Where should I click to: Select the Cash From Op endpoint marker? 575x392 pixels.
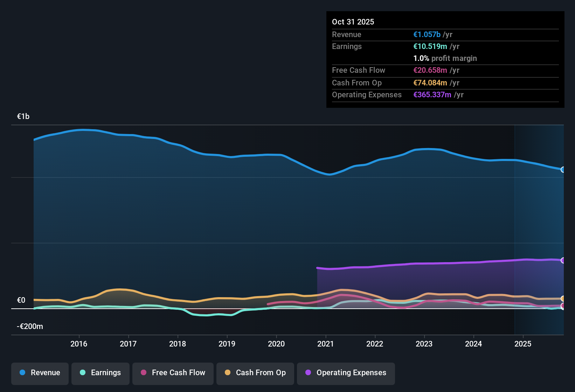(x=563, y=298)
